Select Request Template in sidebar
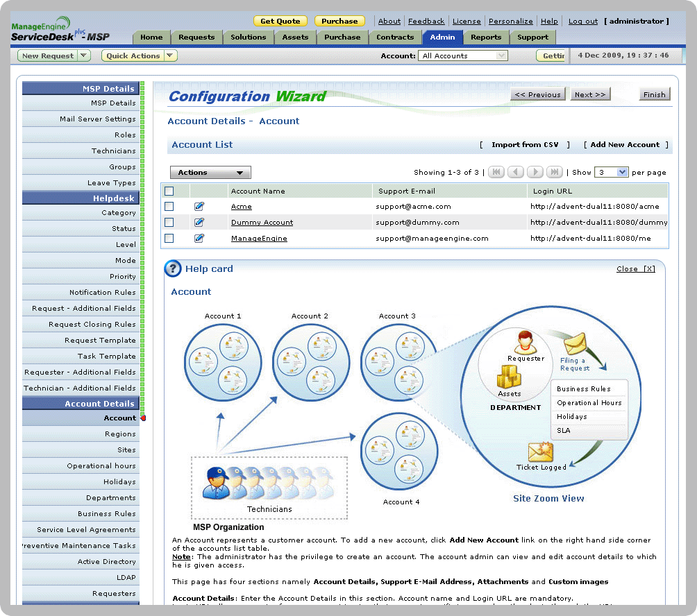Screen dimensions: 697x616 coord(81,340)
